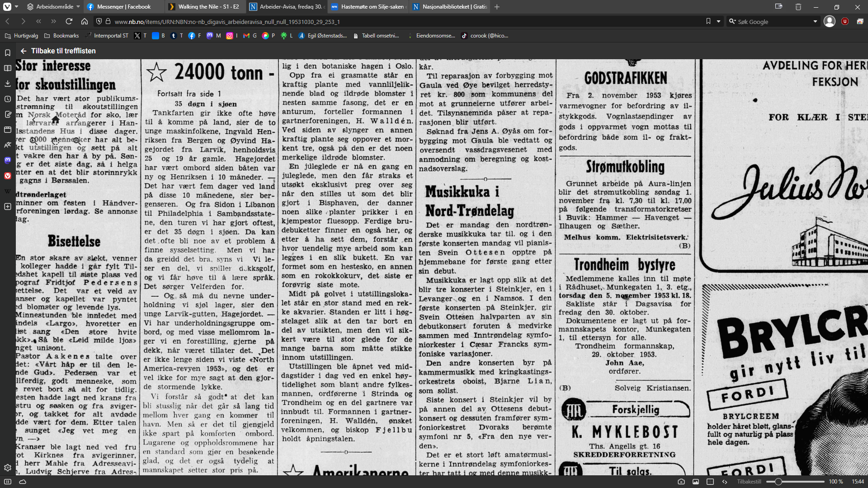Select the Arbeider-Avisa, fredag 30. tab
Viewport: 868px width, 488px height.
[x=287, y=7]
